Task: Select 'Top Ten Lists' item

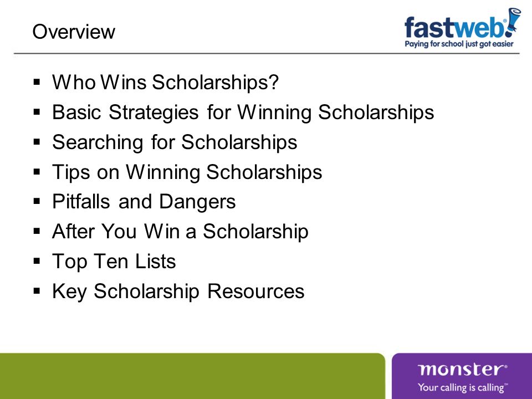Action: pos(114,262)
